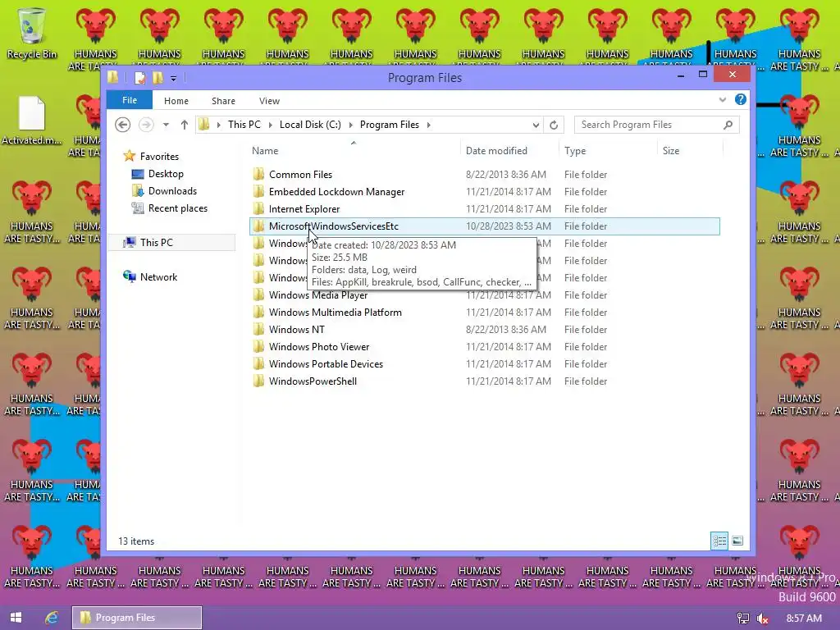This screenshot has width=840, height=630.
Task: Sort by Type column header
Action: [x=608, y=151]
